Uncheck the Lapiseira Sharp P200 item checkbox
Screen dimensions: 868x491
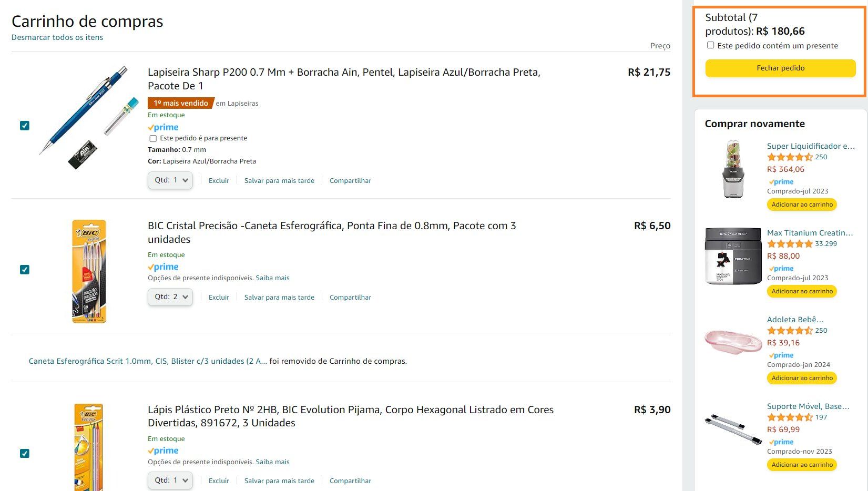tap(25, 125)
